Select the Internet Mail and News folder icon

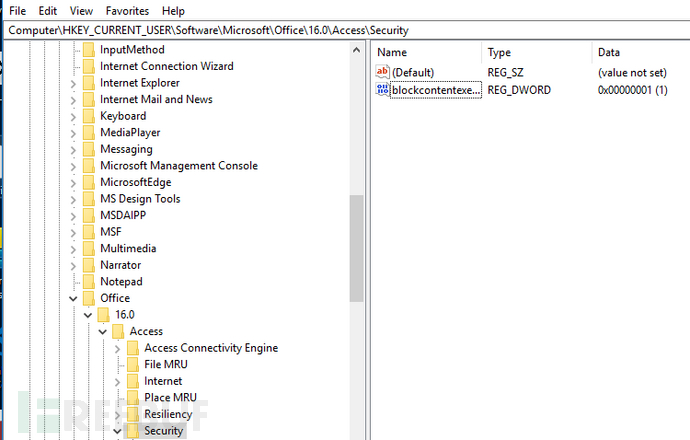pyautogui.click(x=89, y=99)
